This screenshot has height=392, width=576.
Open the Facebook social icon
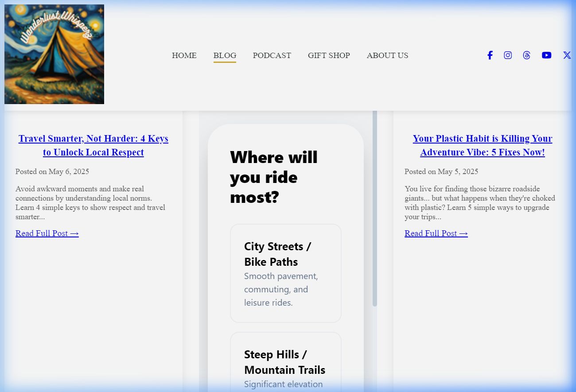(490, 55)
